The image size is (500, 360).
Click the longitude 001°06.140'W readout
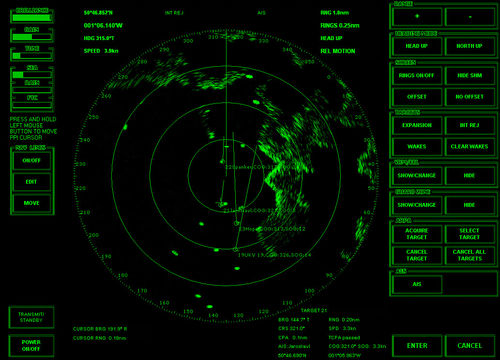pyautogui.click(x=103, y=26)
